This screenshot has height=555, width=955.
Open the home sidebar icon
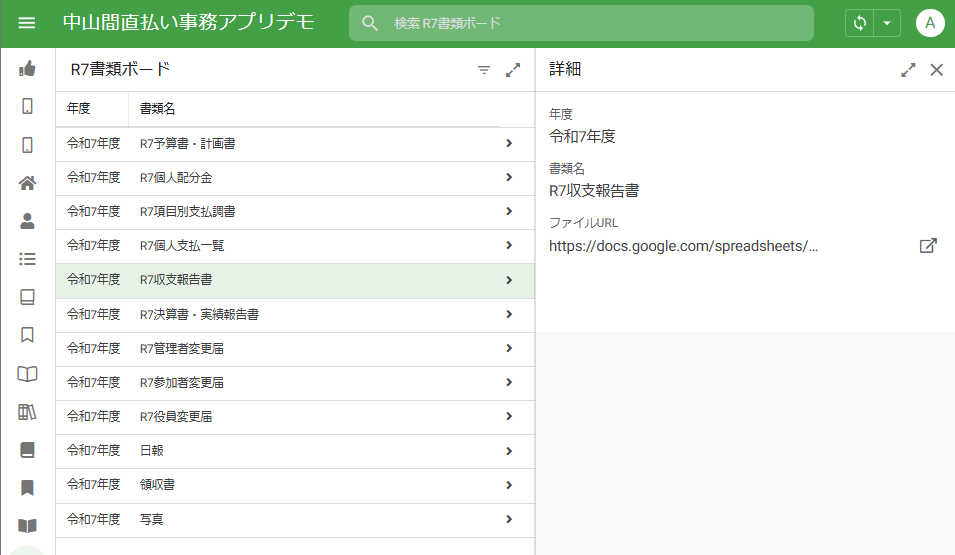(27, 183)
